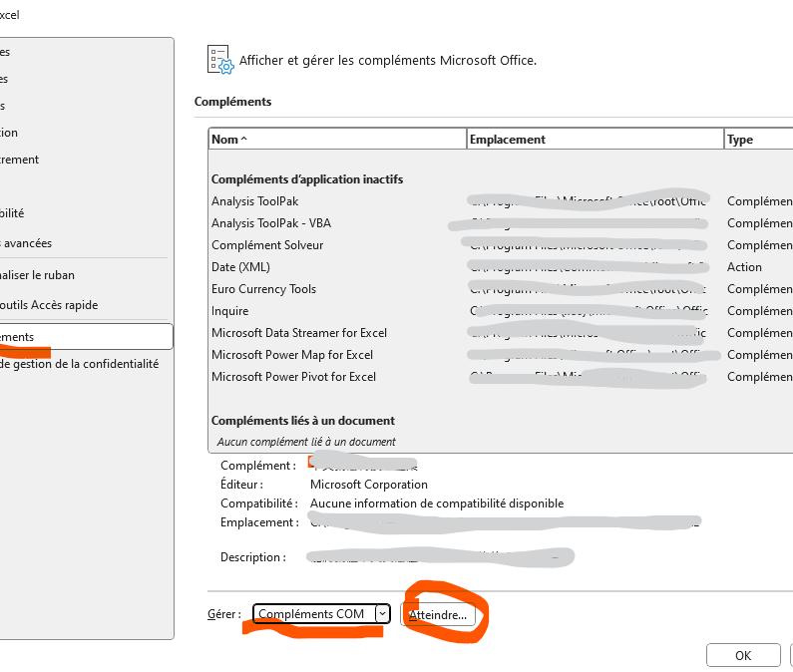793x672 pixels.
Task: Open the confidentialité management center category
Action: coord(86,364)
